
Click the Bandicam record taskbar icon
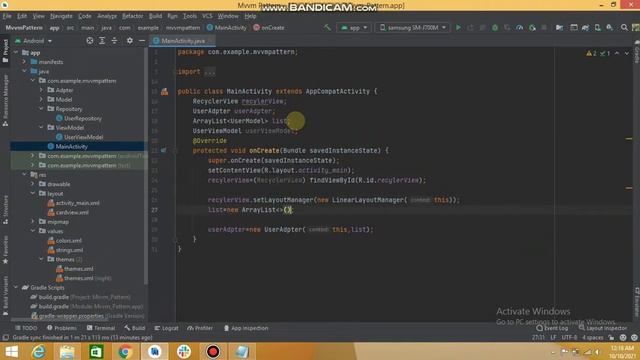[213, 351]
